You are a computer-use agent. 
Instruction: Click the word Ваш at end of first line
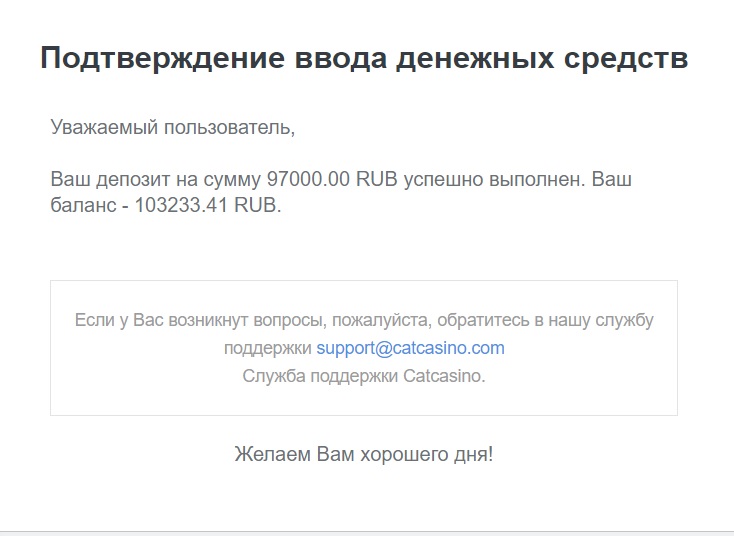pyautogui.click(x=612, y=179)
